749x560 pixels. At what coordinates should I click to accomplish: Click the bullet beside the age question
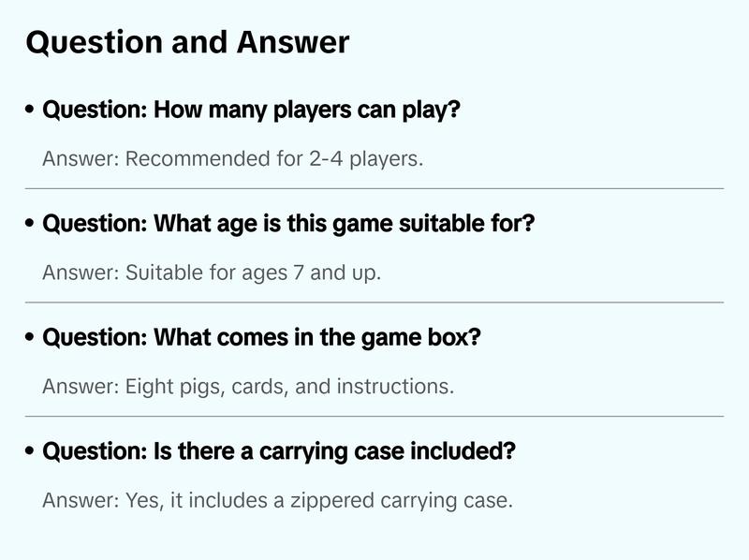(x=31, y=225)
